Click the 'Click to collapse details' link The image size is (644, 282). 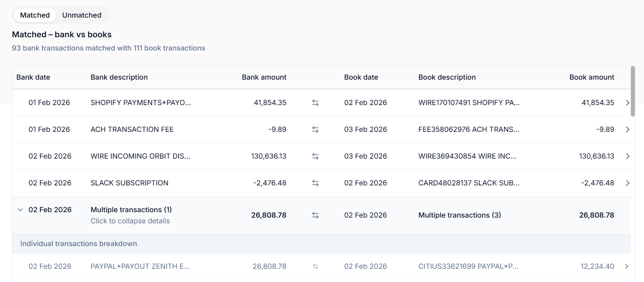(130, 221)
